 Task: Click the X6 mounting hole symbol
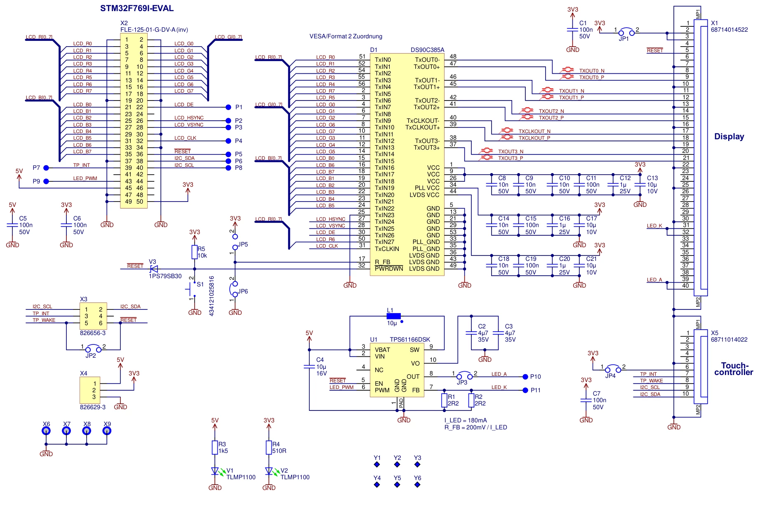46,431
